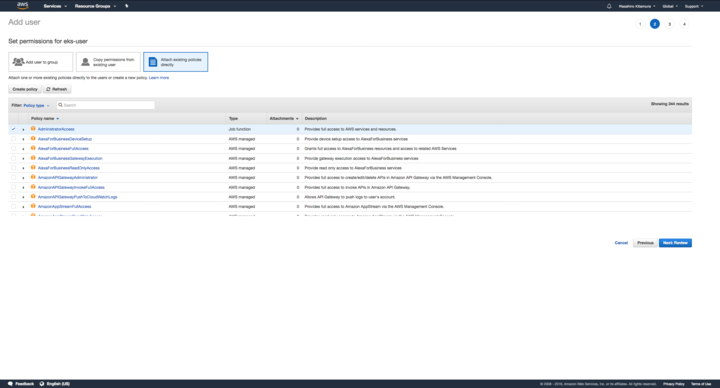Click the policy icon beside AlexaForBusinessDeviceSetup
This screenshot has height=388, width=720.
click(33, 138)
